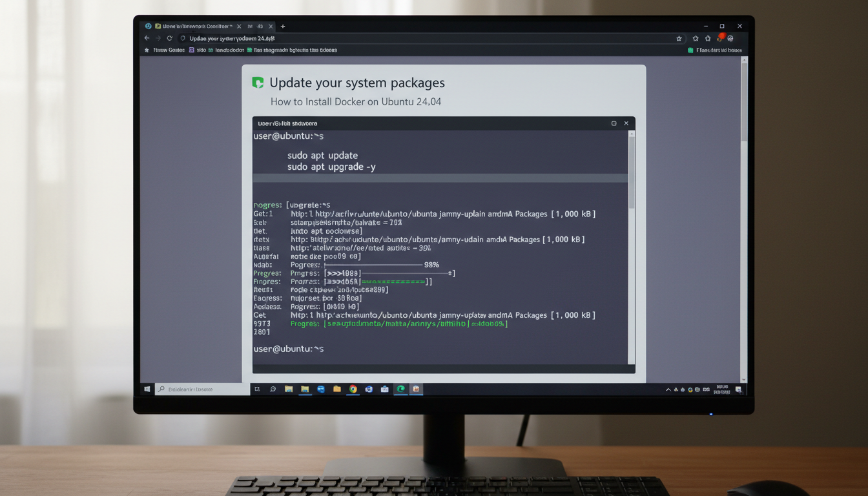Open Google Chrome from the taskbar
868x496 pixels.
[353, 389]
